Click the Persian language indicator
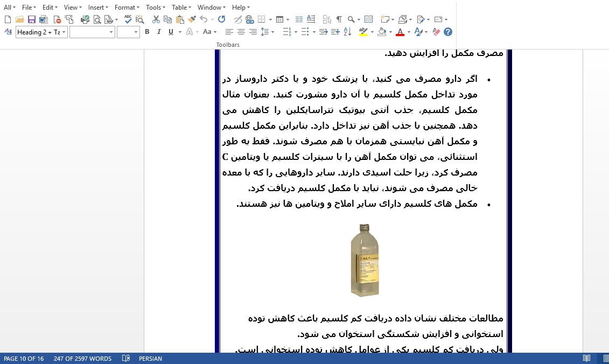The width and height of the screenshot is (609, 364). tap(150, 359)
